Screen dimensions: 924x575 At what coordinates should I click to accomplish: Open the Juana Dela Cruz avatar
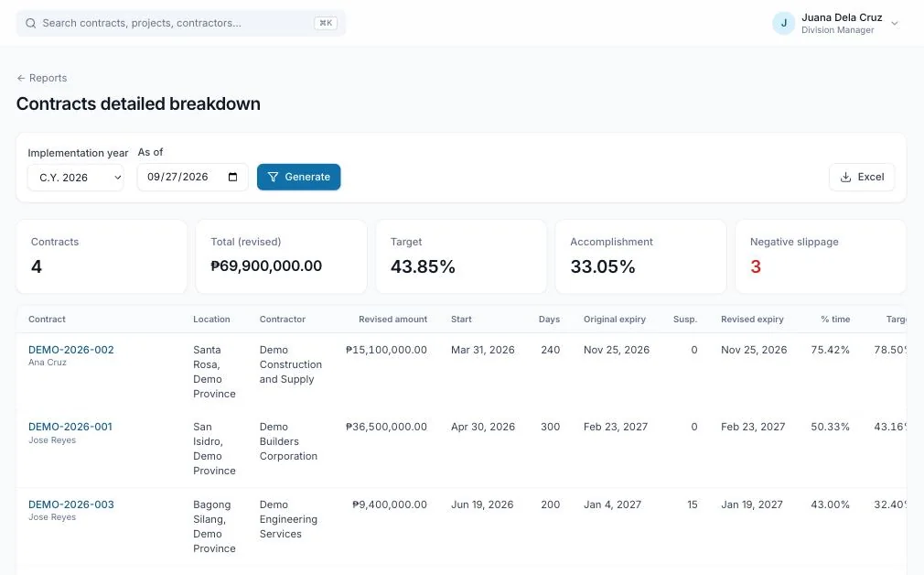(784, 24)
